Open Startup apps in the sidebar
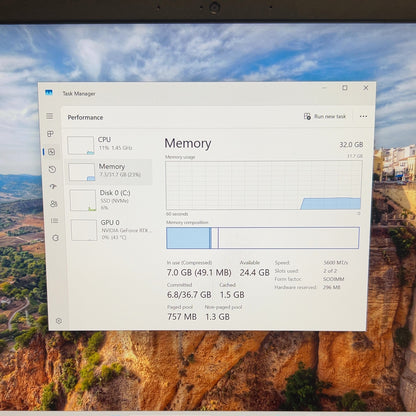Image resolution: width=416 pixels, height=416 pixels. 53,187
